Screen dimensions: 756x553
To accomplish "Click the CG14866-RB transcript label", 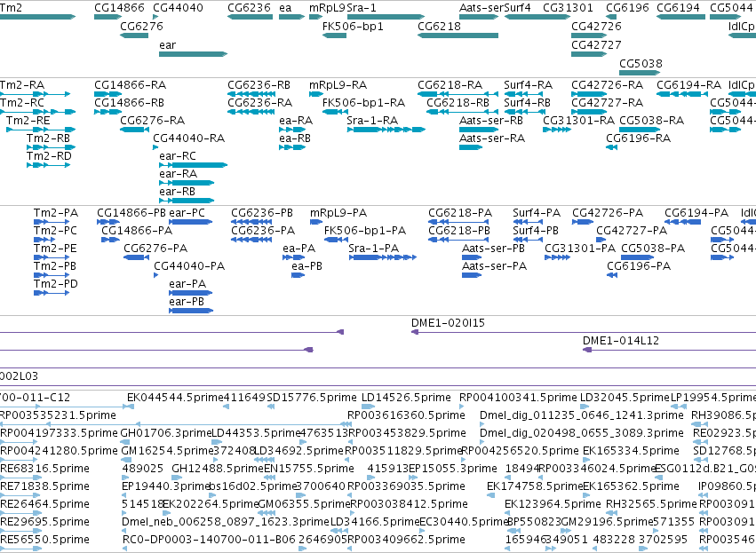I will click(x=129, y=103).
